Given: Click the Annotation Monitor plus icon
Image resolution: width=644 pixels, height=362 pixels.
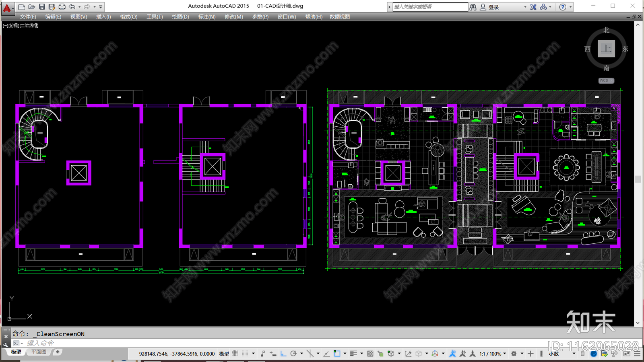Looking at the screenshot, I should (x=530, y=354).
